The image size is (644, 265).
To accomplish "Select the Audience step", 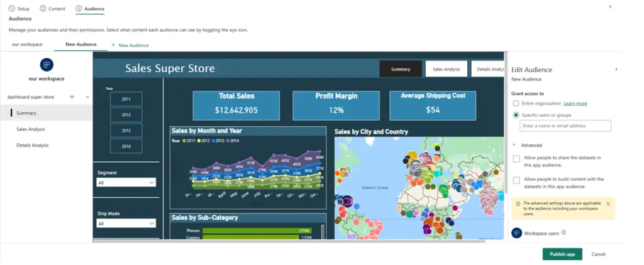I will click(x=90, y=9).
